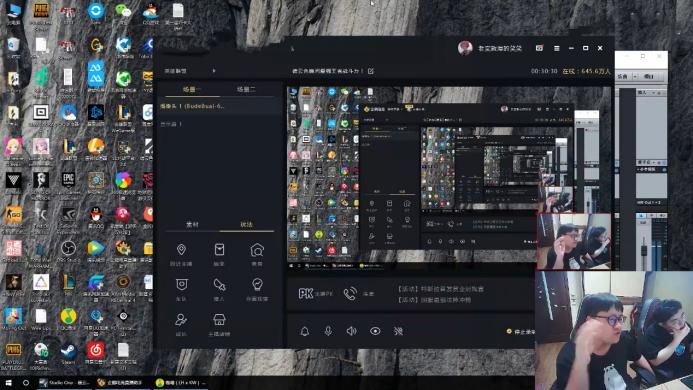Open the hamburger menu in title bar
Image resolution: width=693 pixels, height=390 pixels.
click(556, 48)
